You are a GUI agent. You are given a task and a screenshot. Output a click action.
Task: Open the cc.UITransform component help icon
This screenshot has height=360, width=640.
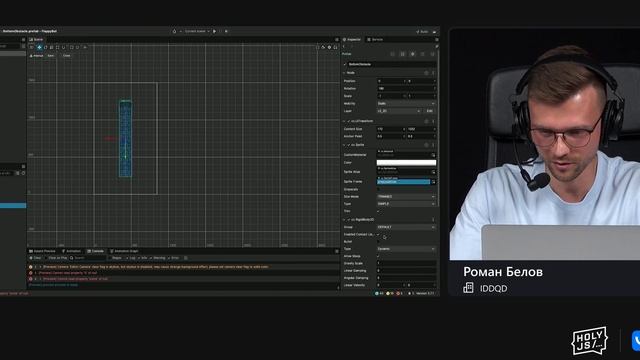[x=427, y=121]
